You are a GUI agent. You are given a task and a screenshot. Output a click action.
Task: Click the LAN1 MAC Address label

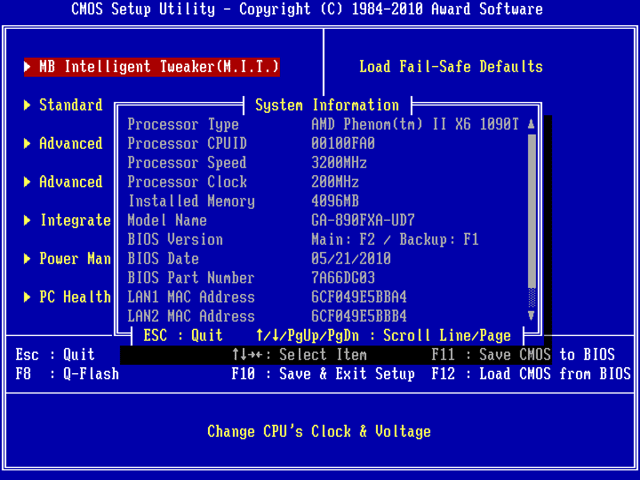[191, 297]
